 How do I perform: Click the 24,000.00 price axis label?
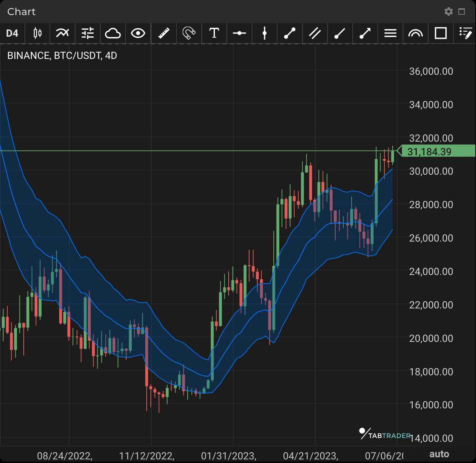pos(431,271)
